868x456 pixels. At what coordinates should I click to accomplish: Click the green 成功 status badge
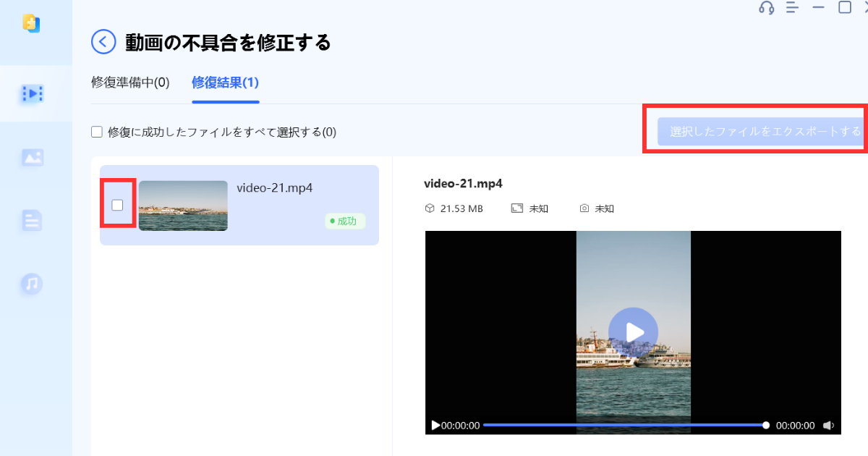tap(345, 221)
